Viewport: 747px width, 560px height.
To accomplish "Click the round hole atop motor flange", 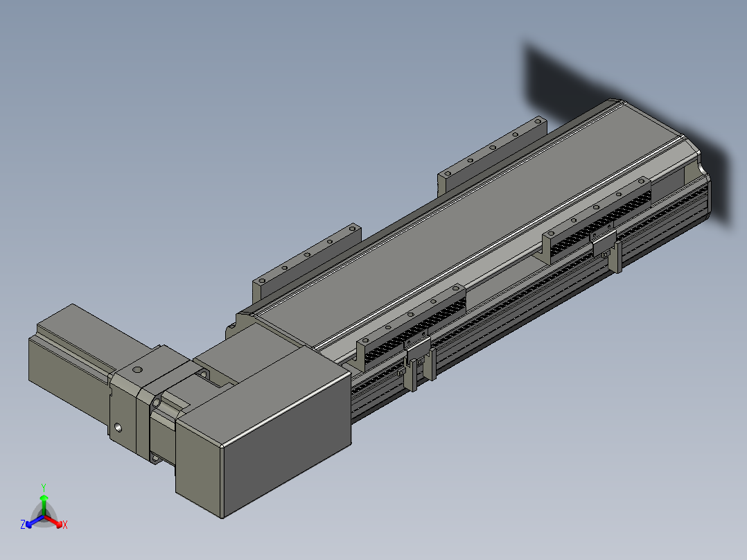I will 137,369.
